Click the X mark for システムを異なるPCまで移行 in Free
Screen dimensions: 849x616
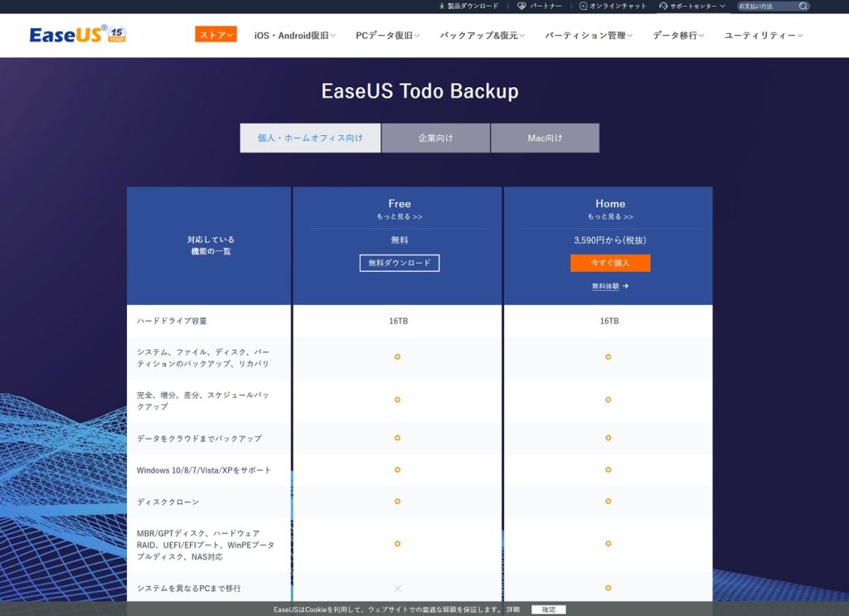click(x=397, y=588)
